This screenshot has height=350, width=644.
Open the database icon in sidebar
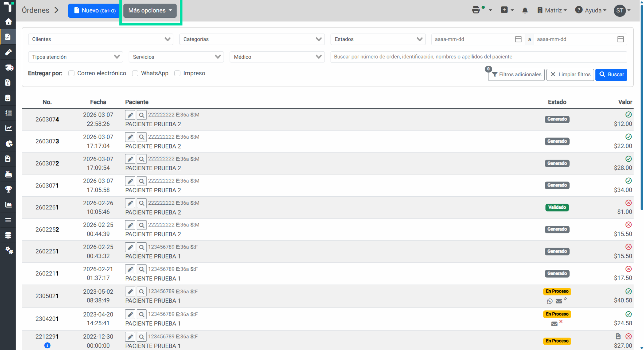coord(8,235)
